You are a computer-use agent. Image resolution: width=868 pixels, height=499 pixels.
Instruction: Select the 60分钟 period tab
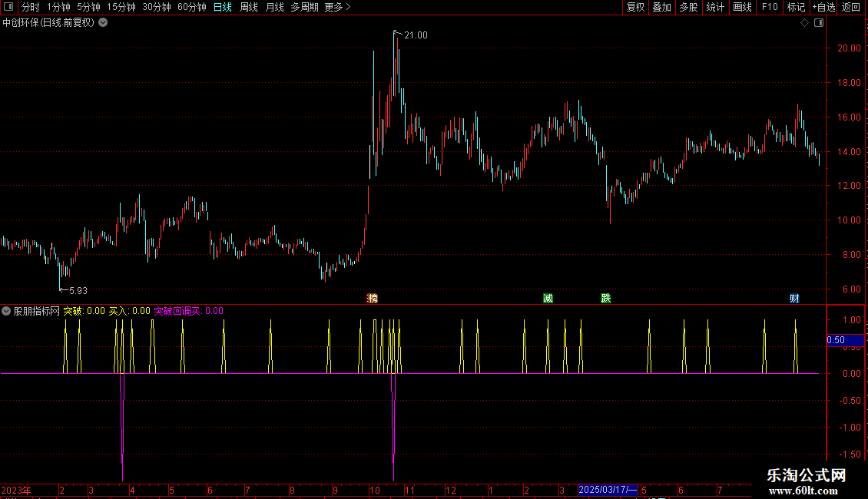(x=191, y=7)
